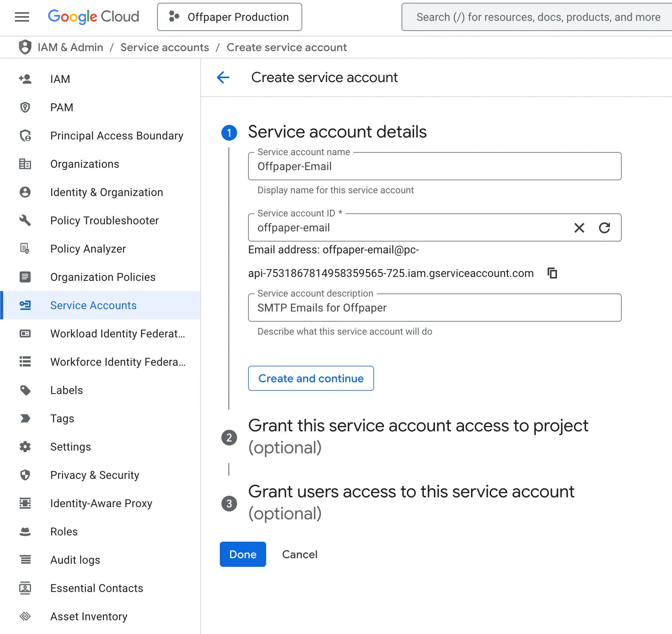Image resolution: width=672 pixels, height=634 pixels.
Task: Open IAM in the sidebar
Action: coord(60,79)
